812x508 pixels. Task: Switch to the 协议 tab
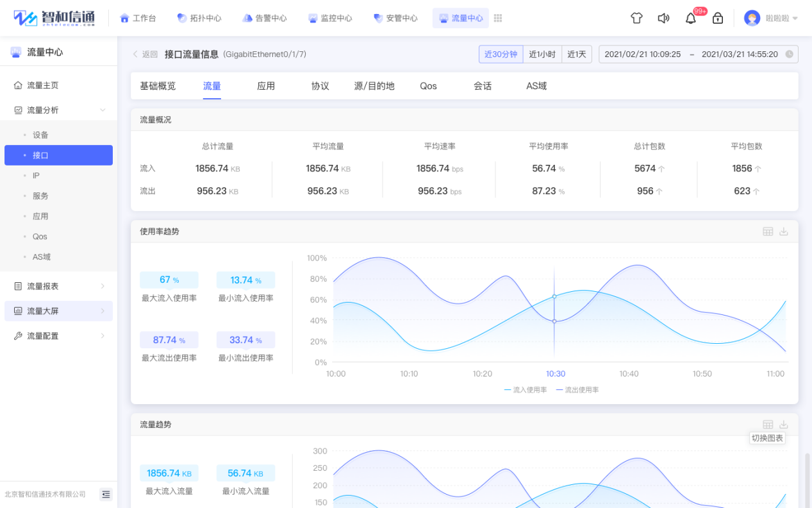[319, 85]
